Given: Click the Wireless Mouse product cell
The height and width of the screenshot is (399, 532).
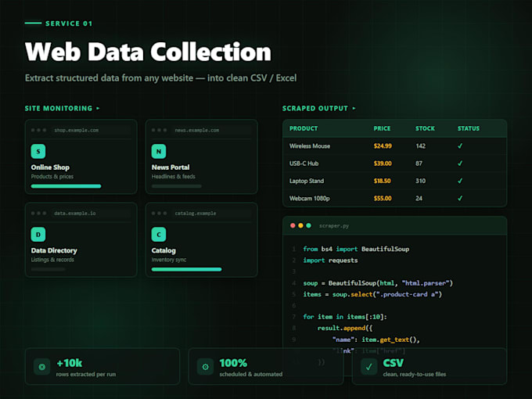Looking at the screenshot, I should (x=310, y=146).
